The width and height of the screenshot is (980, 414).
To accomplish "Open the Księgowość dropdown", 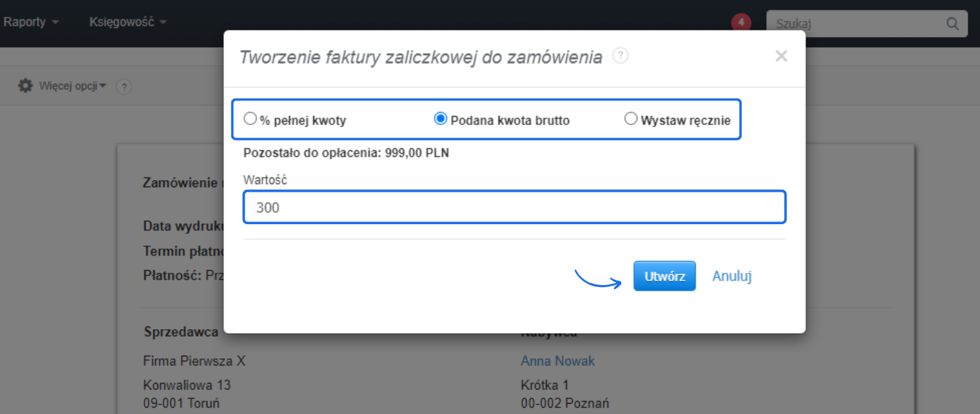I will point(127,21).
